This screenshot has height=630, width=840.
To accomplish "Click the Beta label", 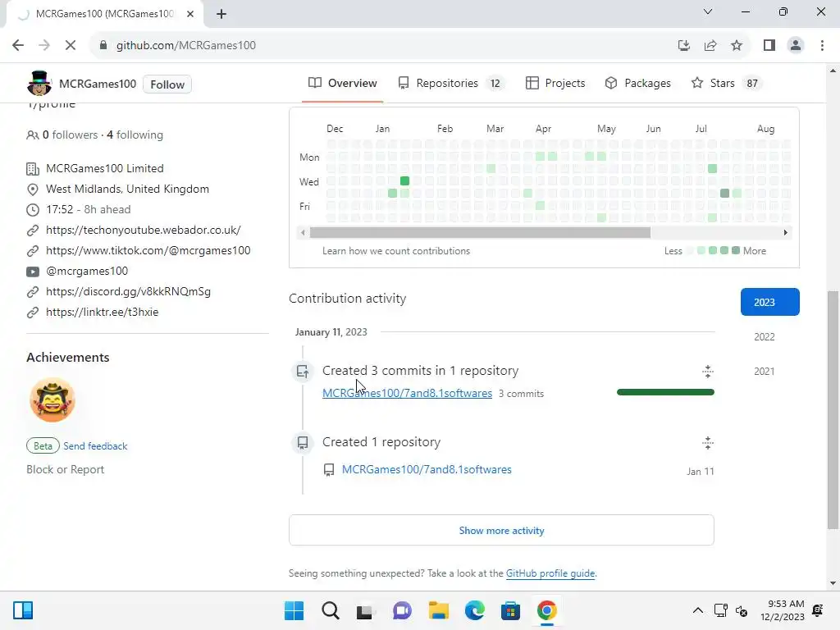I will 43,445.
